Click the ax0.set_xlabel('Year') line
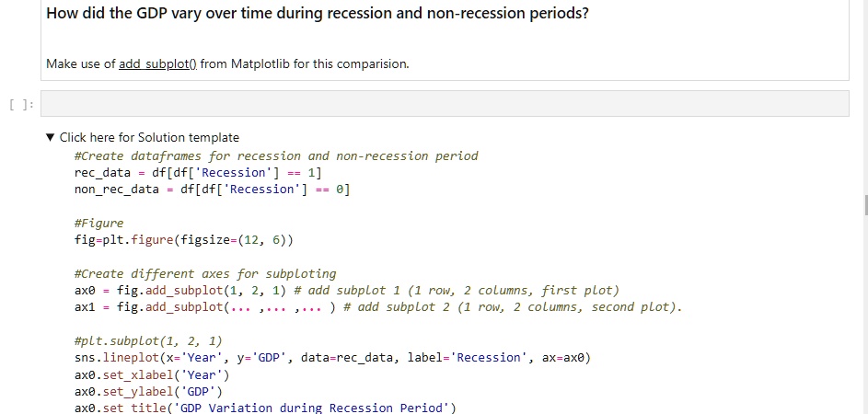Viewport: 868px width, 414px height. click(152, 374)
